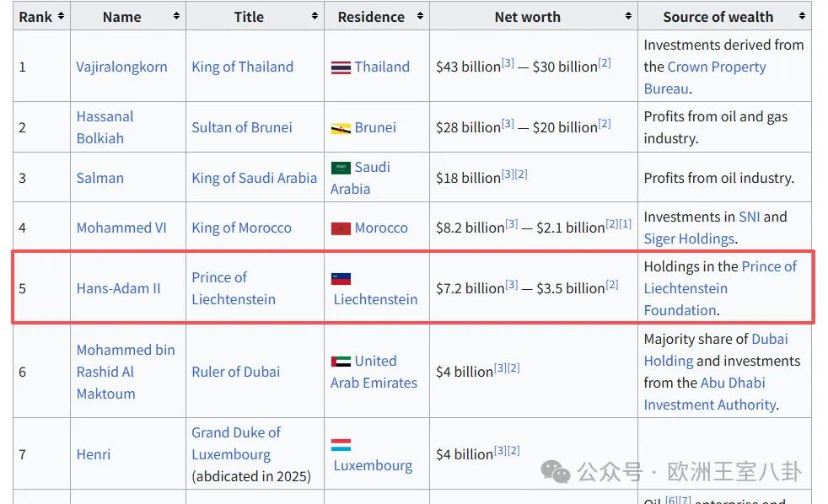Open the Luxembourg flag icon
This screenshot has width=828, height=504.
point(341,445)
